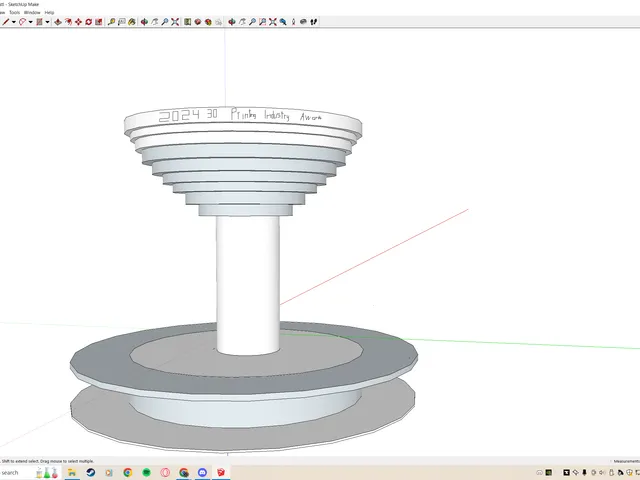The image size is (640, 480).
Task: Select the first Orbit tool icon
Action: coord(144,22)
